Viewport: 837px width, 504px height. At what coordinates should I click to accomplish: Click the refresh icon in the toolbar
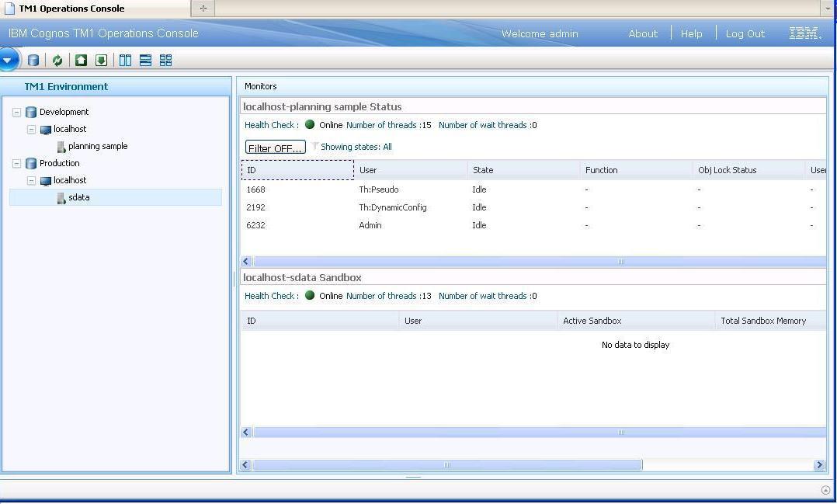57,60
